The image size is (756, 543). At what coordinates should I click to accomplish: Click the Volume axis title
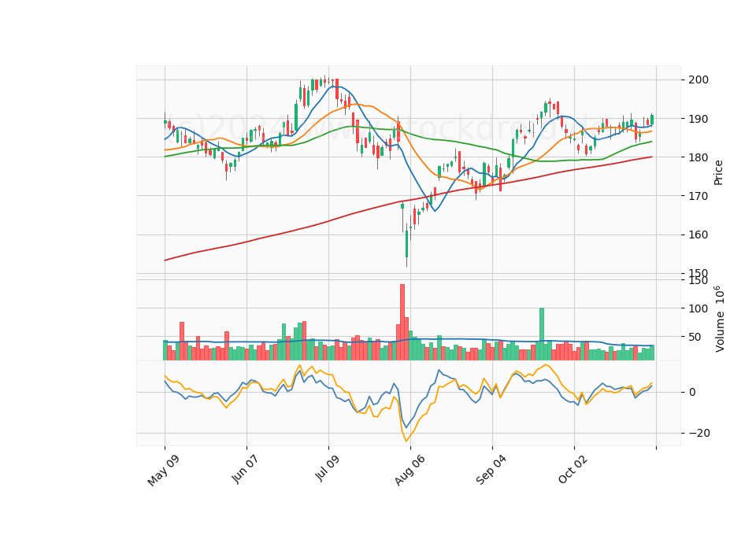[x=719, y=319]
